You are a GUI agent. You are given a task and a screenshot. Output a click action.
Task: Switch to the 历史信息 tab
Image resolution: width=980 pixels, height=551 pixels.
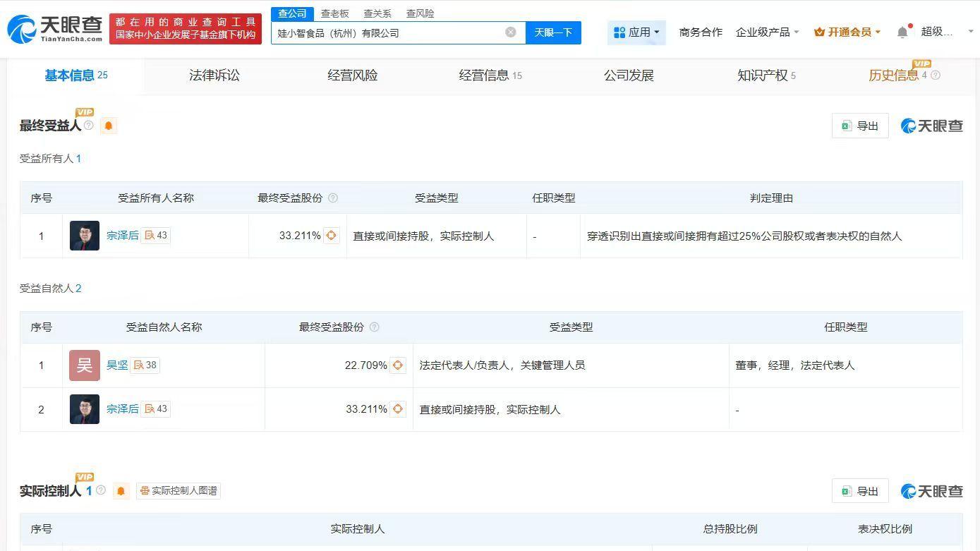[x=893, y=75]
